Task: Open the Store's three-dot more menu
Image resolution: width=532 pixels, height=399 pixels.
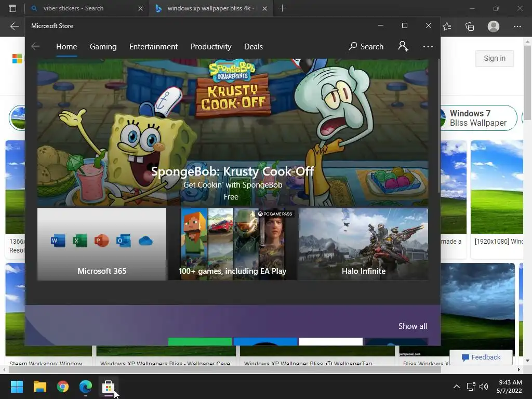Action: [x=428, y=46]
